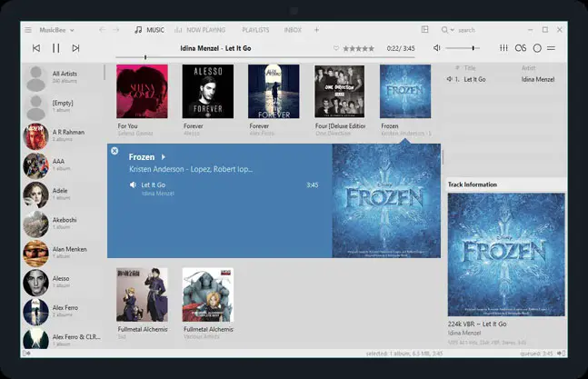The height and width of the screenshot is (379, 588).
Task: Close the expanded Frozen album panel
Action: pyautogui.click(x=115, y=151)
